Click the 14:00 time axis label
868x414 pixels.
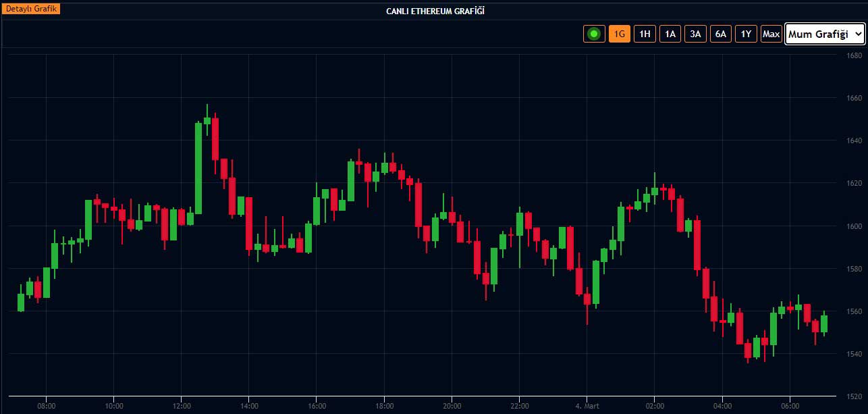click(249, 406)
